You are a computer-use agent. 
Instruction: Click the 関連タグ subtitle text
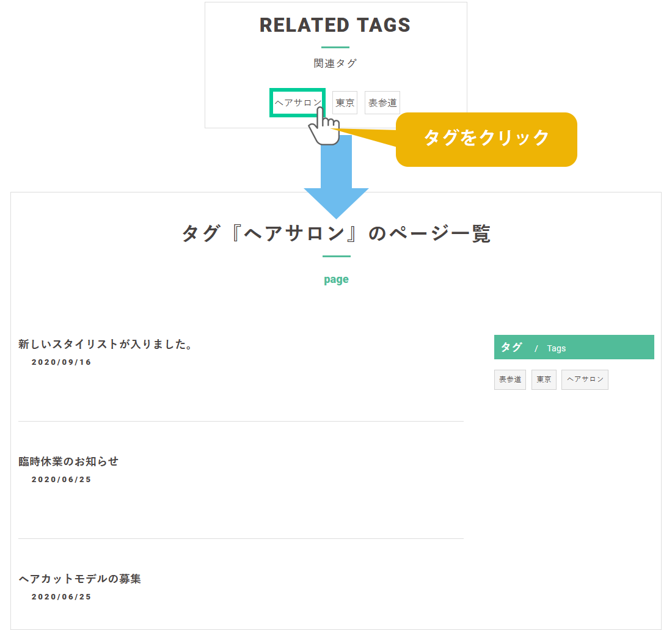click(x=335, y=63)
